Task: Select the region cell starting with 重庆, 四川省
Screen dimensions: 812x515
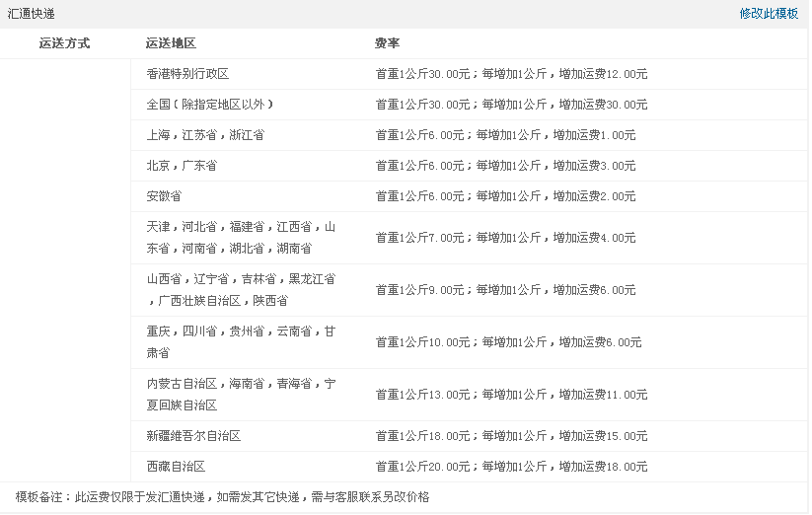Action: click(x=241, y=342)
